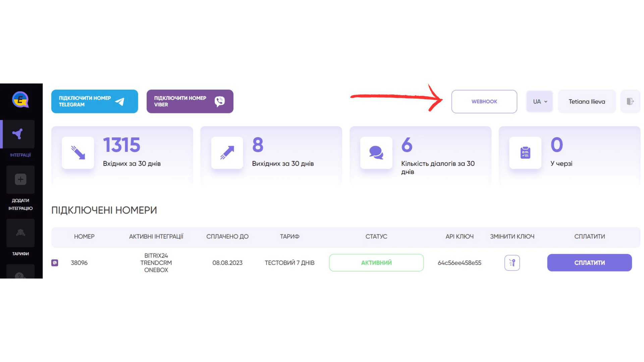Image resolution: width=644 pixels, height=362 pixels.
Task: Click the Сплатити button for number 38096
Action: pyautogui.click(x=589, y=263)
